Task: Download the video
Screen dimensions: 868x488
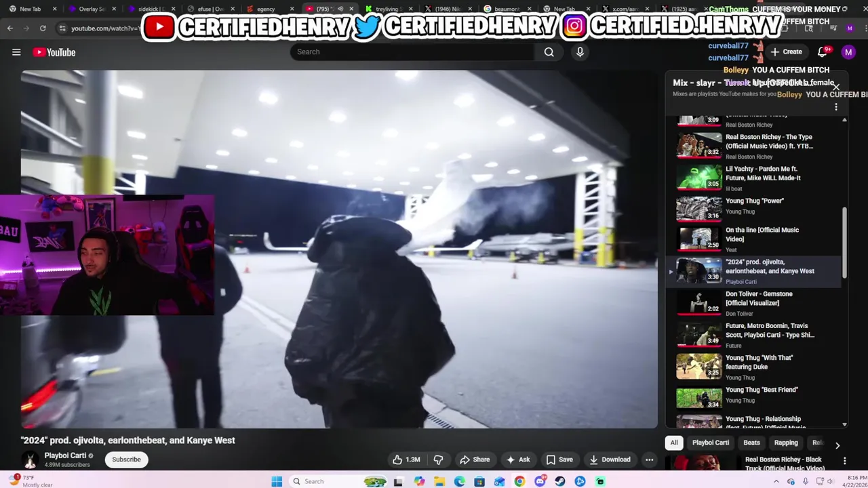Action: (610, 460)
